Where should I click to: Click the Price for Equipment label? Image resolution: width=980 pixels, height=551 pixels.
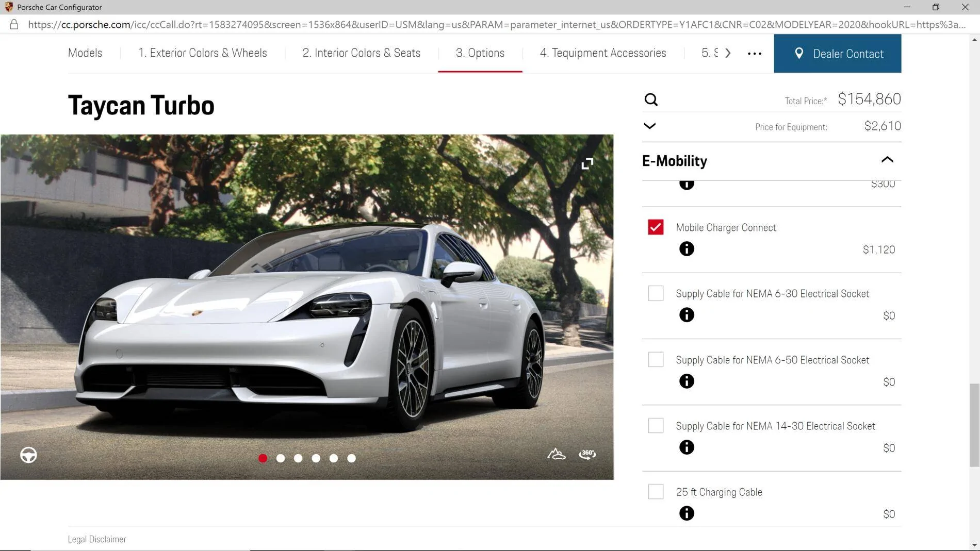791,127
